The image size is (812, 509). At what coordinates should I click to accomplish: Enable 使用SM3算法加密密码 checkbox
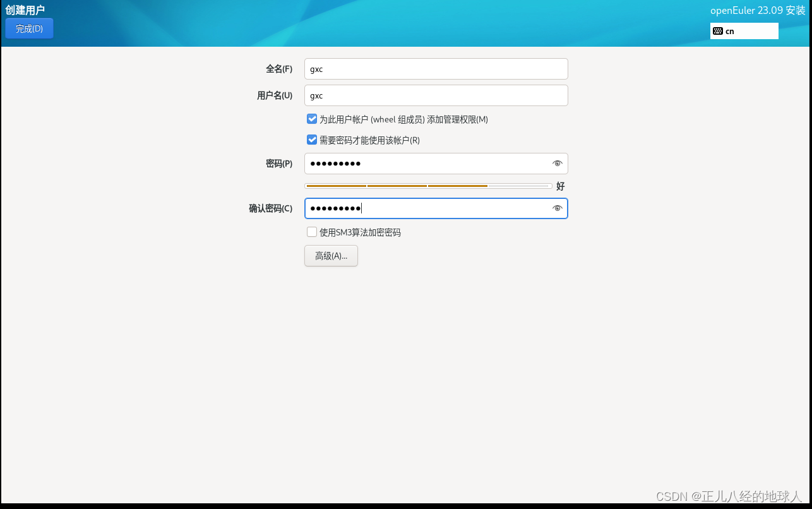[x=312, y=232]
